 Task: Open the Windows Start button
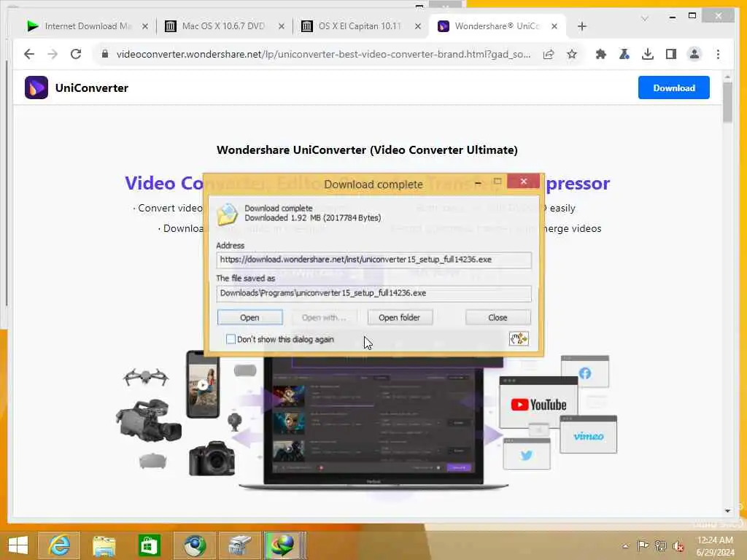point(18,545)
